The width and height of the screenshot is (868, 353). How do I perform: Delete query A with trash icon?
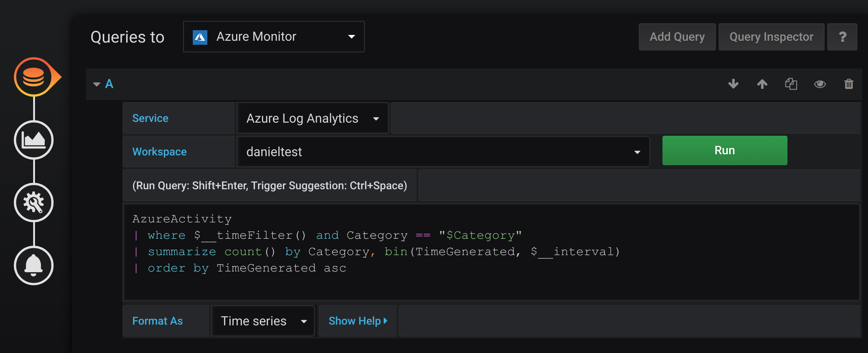click(849, 84)
